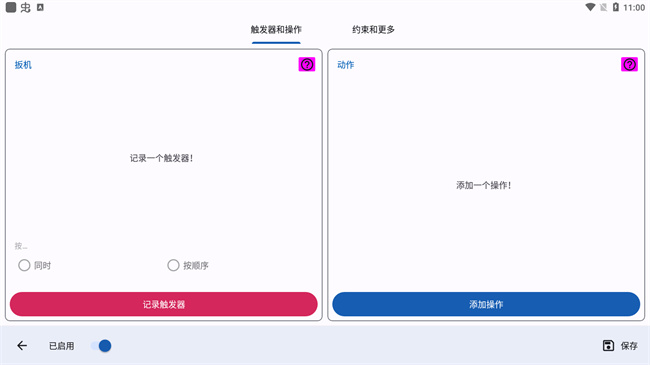The height and width of the screenshot is (365, 650).
Task: Click the floppy disk save icon
Action: click(x=608, y=346)
